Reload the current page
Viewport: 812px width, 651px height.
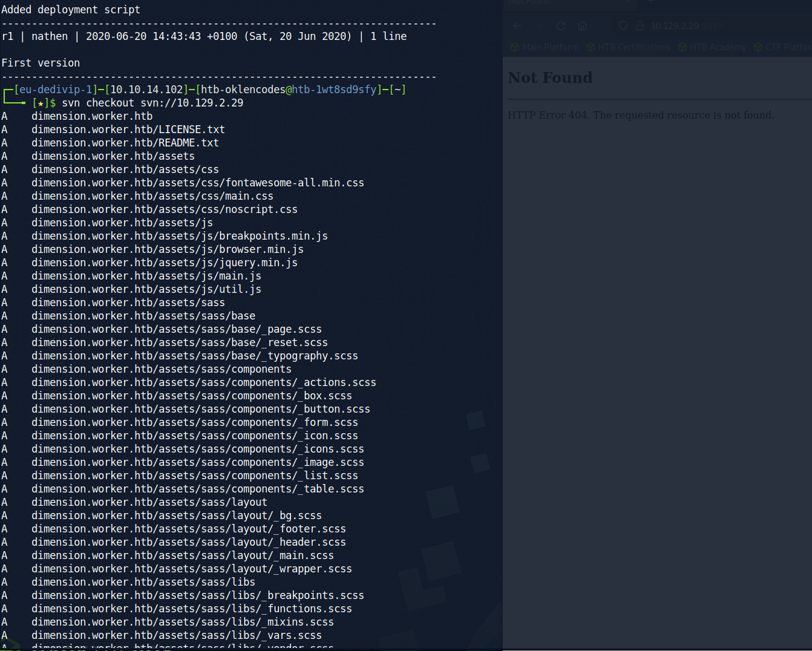[561, 26]
